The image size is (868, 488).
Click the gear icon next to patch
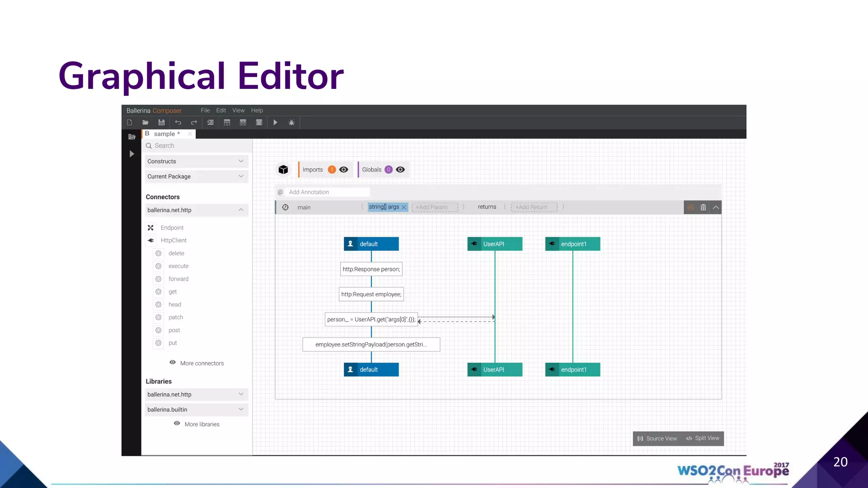coord(158,317)
